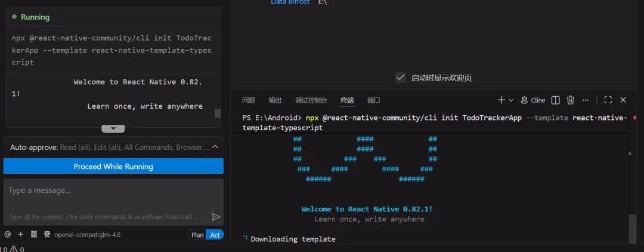
Task: Split the terminal panel
Action: coord(555,100)
